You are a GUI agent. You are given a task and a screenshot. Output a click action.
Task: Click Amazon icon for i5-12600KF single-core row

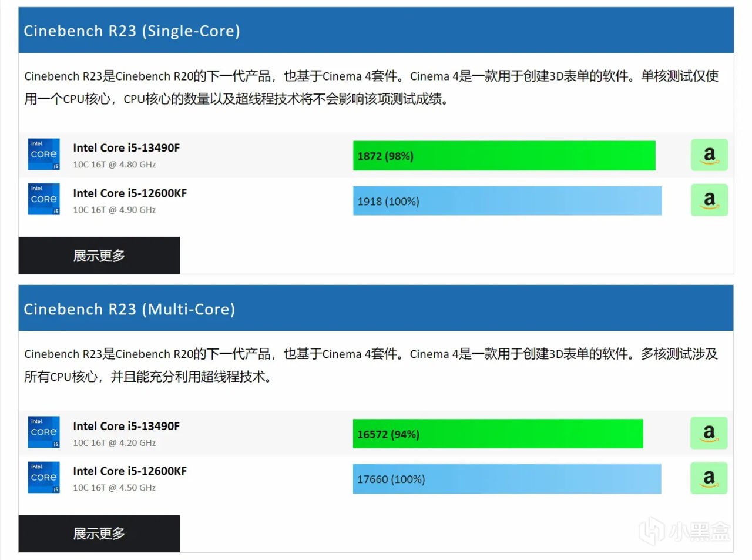click(x=709, y=200)
